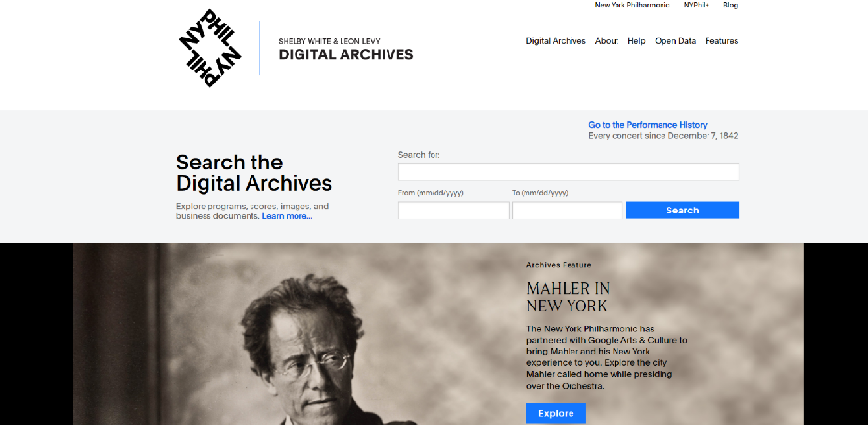Go to the Blog link
This screenshot has height=425, width=868.
(730, 5)
